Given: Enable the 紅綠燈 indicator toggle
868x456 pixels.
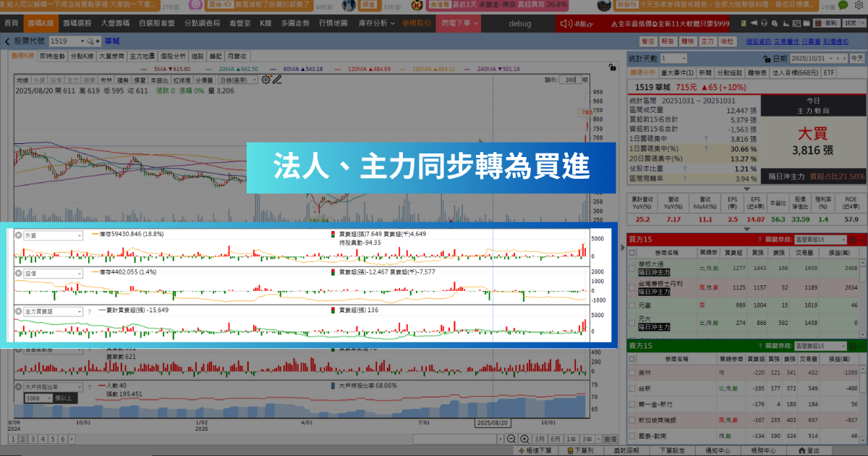Looking at the screenshot, I should pyautogui.click(x=182, y=80).
